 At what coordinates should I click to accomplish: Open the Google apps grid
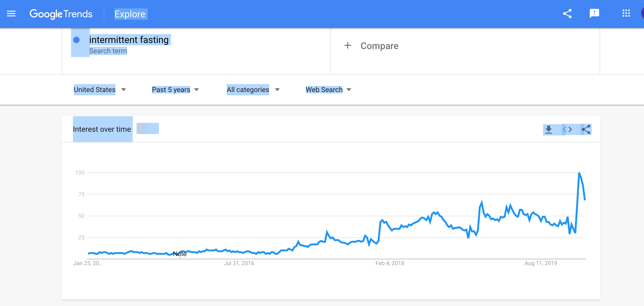(626, 14)
